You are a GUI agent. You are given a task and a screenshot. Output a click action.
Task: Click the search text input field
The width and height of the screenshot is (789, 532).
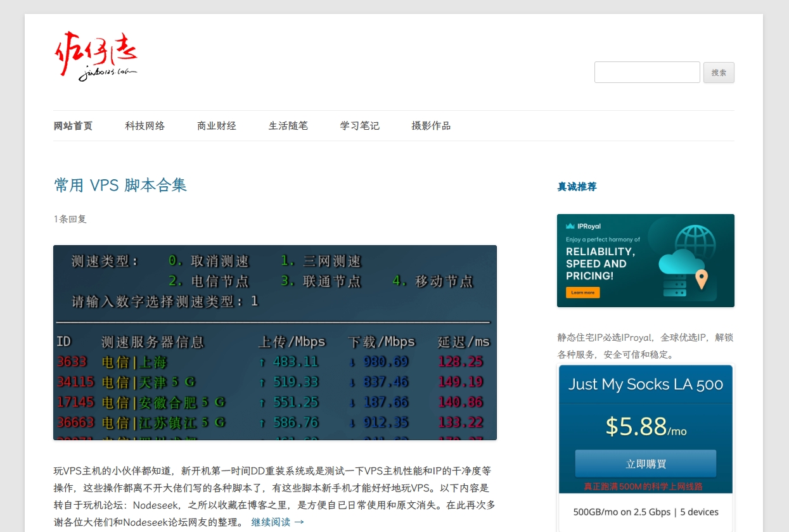click(646, 72)
